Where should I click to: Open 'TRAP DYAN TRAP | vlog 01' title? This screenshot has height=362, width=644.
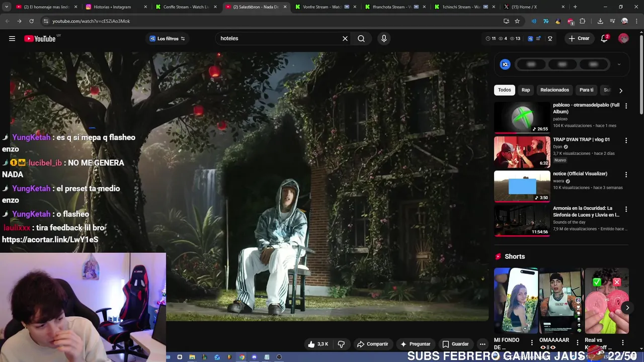[581, 139]
